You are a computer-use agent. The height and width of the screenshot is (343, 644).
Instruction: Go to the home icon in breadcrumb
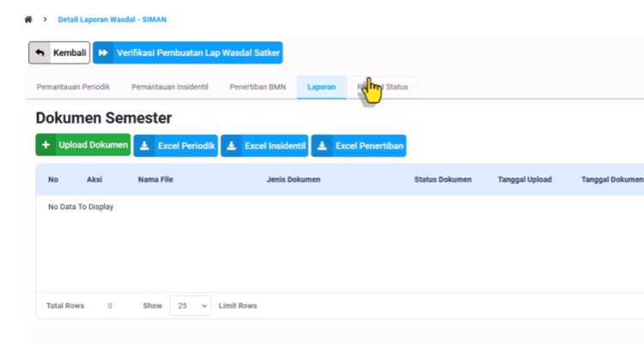point(28,19)
